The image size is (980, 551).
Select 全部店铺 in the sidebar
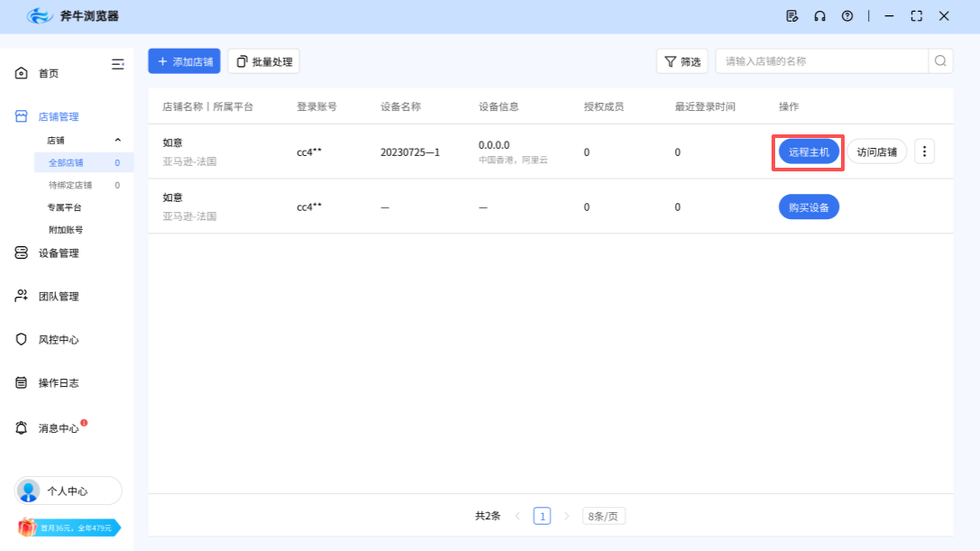point(67,162)
